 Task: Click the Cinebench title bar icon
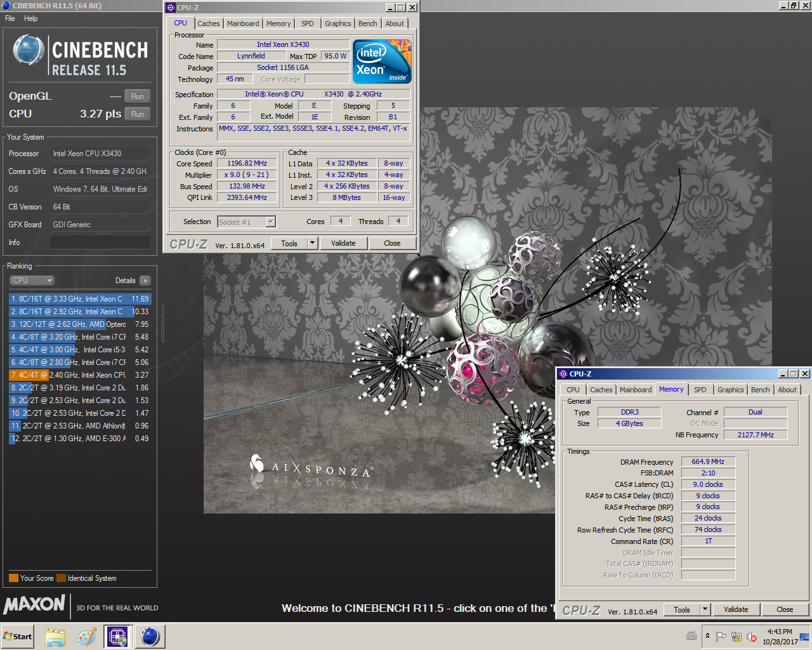6,5
